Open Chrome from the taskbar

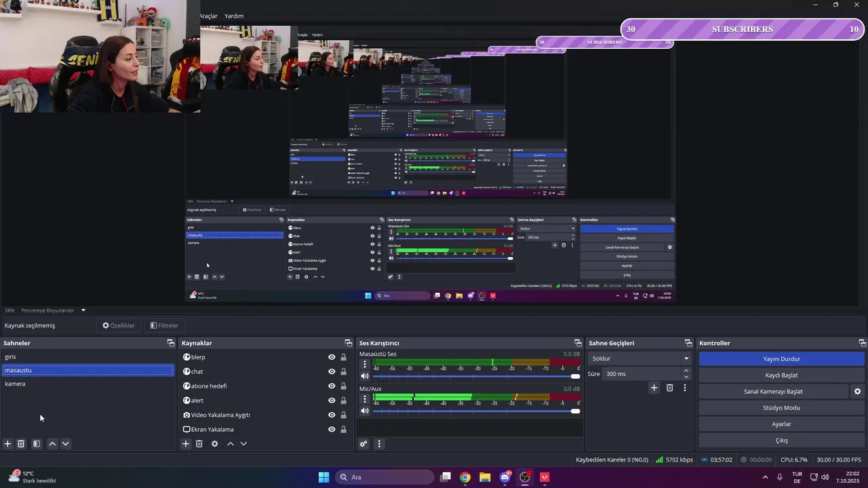465,477
